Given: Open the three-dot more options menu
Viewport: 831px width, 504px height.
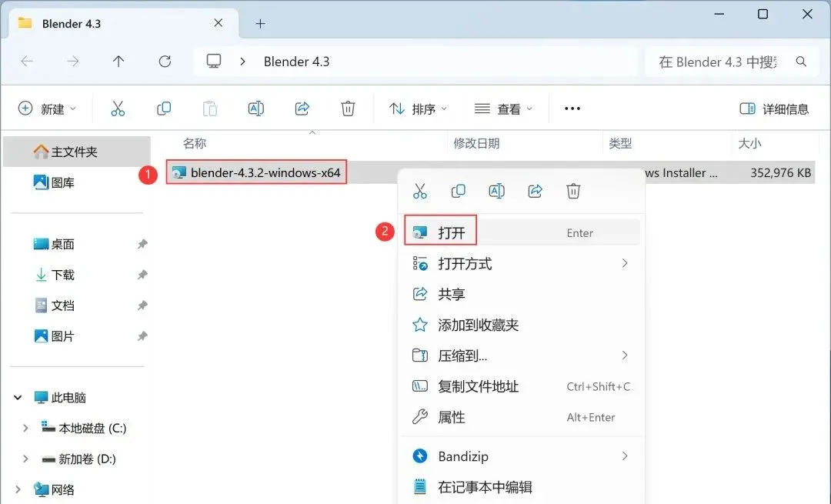Looking at the screenshot, I should (x=572, y=108).
